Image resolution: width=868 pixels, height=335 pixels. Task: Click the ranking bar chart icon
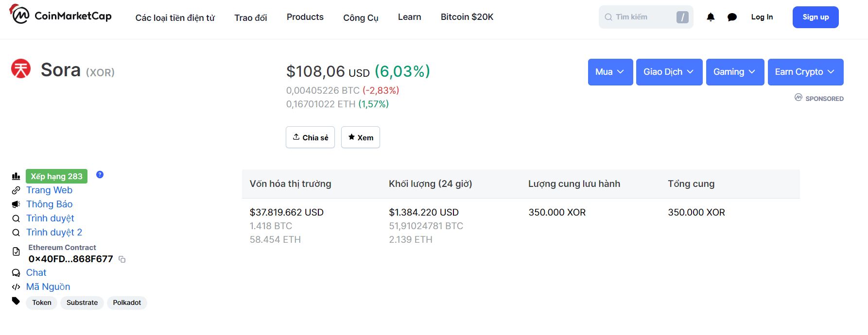16,176
